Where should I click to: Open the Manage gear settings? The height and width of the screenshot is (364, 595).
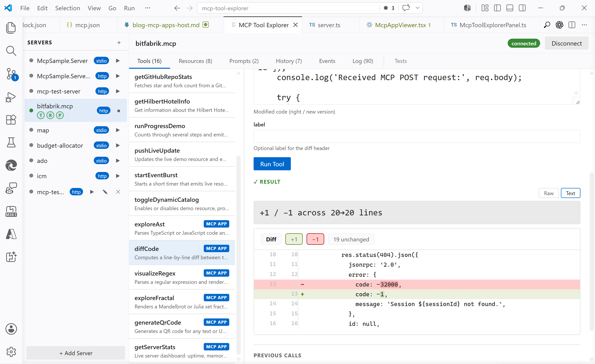(x=11, y=352)
